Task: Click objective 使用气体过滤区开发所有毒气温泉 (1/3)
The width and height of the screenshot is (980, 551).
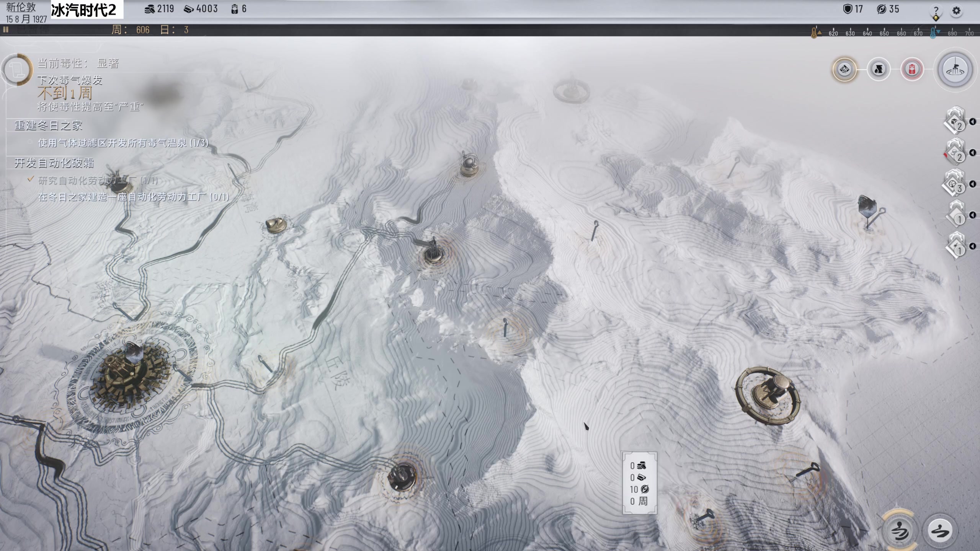Action: click(123, 143)
